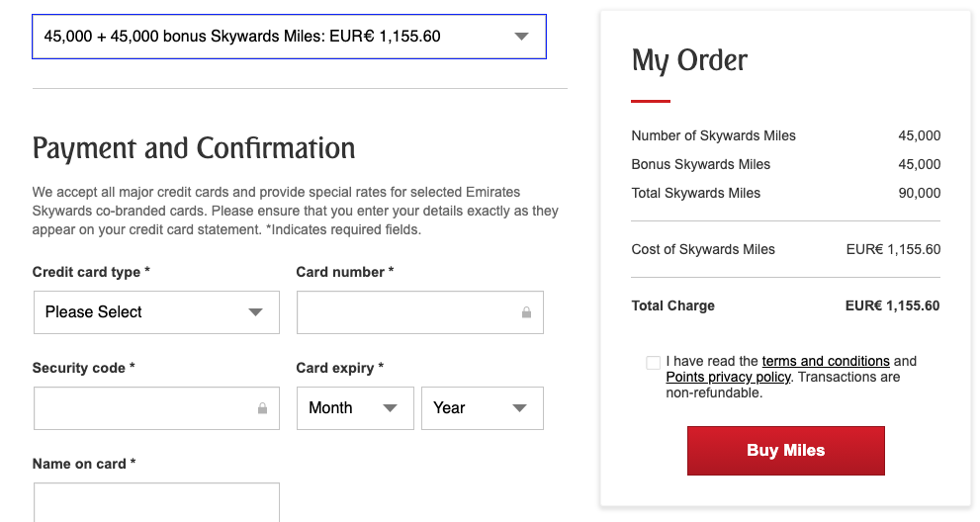The height and width of the screenshot is (522, 980).
Task: Click the Payment and Confirmation heading
Action: [x=194, y=148]
